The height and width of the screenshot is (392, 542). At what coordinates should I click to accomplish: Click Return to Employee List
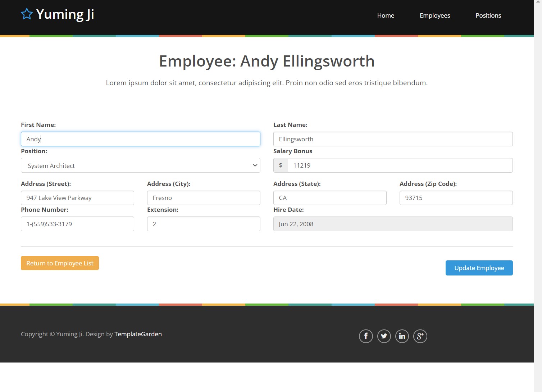[x=60, y=263]
